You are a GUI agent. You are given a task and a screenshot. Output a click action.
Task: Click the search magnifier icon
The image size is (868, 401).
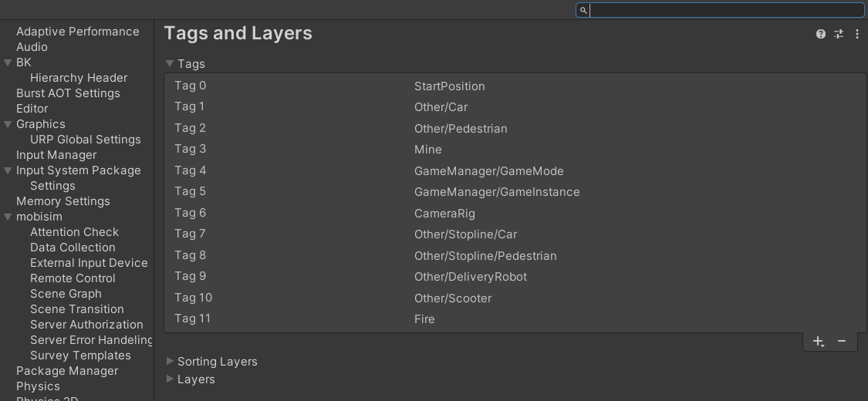(x=583, y=11)
